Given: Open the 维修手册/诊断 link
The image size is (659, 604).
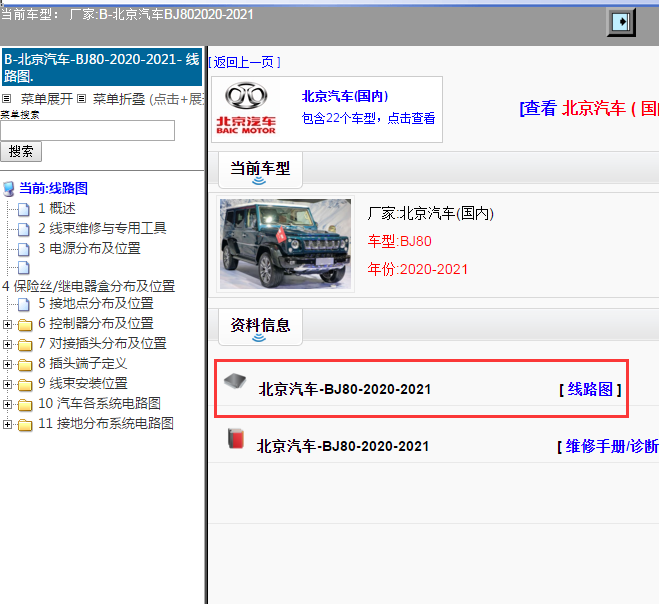Looking at the screenshot, I should click(x=612, y=446).
